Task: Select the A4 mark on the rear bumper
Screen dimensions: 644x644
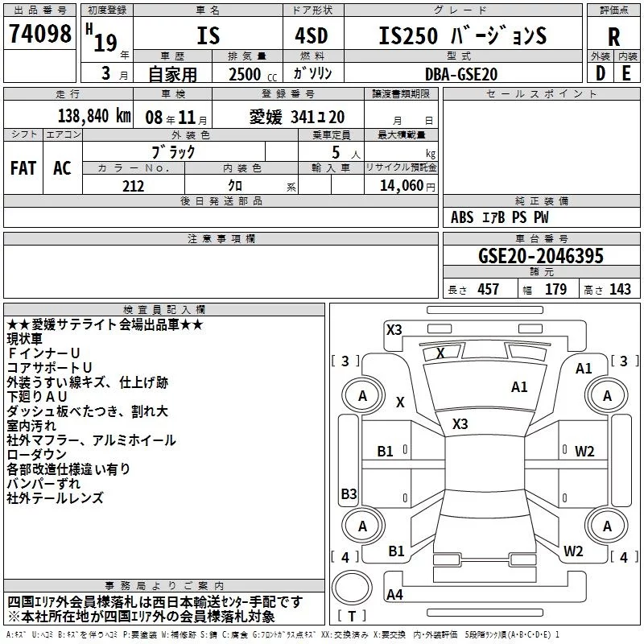Action: tap(394, 594)
